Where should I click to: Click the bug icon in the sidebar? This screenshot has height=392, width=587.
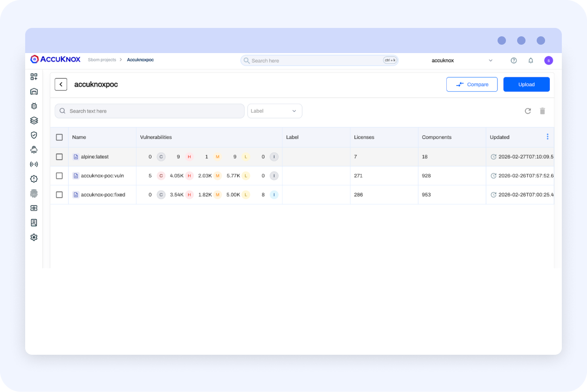pyautogui.click(x=34, y=106)
